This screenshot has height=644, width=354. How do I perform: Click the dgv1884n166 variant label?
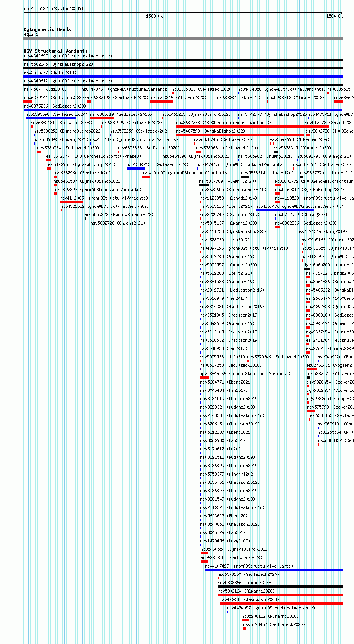[x=245, y=374]
